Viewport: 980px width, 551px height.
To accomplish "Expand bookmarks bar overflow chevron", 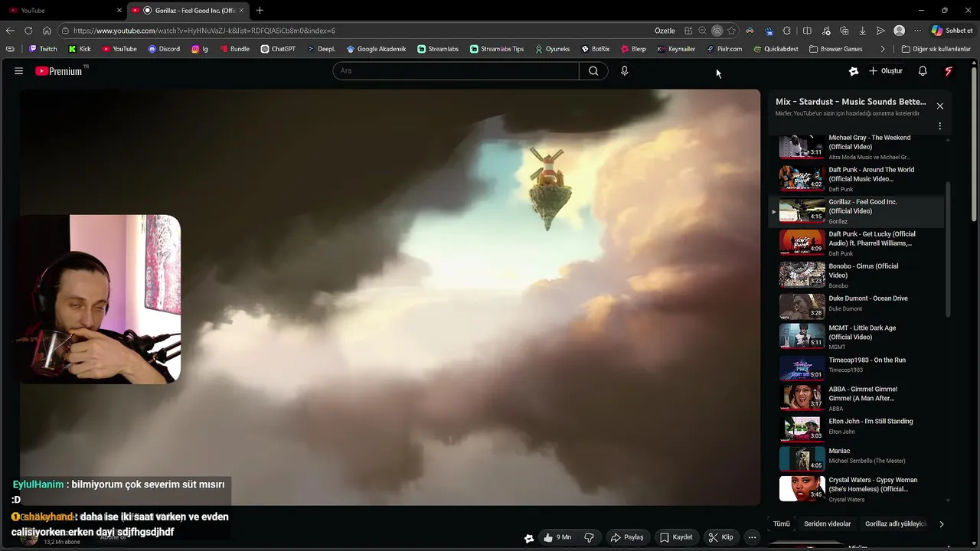I will [883, 49].
